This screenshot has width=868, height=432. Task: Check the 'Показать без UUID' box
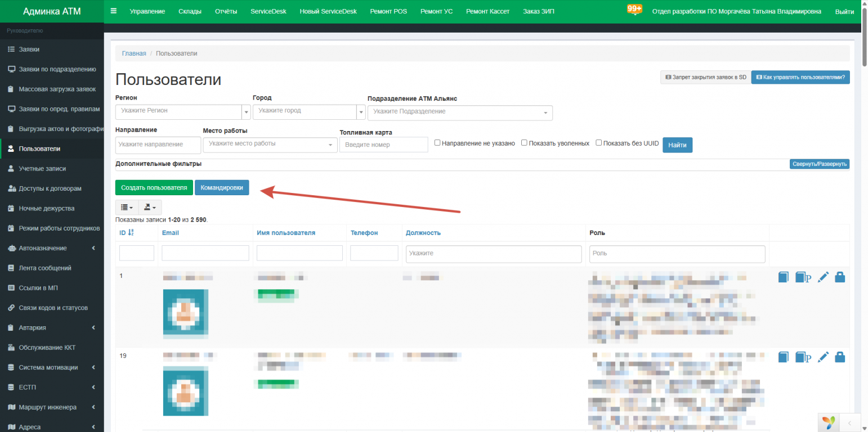pyautogui.click(x=599, y=143)
